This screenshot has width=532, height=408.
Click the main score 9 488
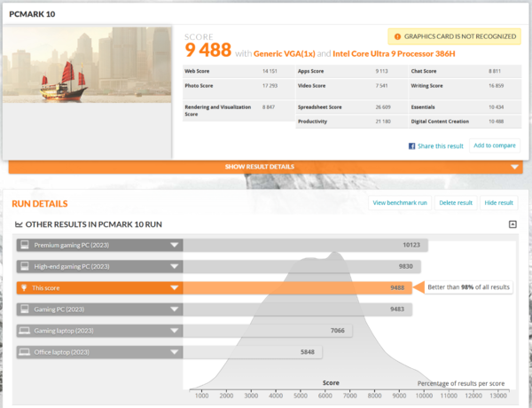tap(208, 50)
